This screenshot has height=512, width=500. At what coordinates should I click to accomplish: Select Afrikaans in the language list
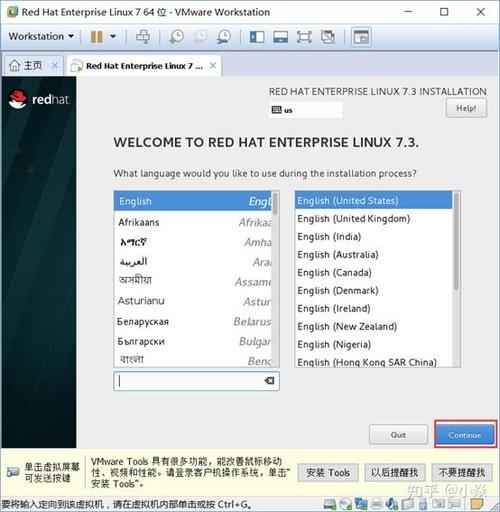(193, 222)
